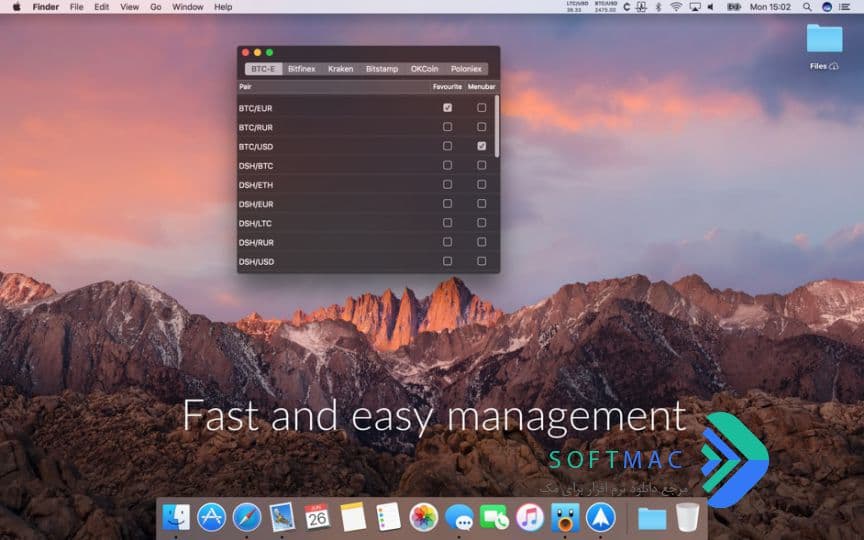This screenshot has width=864, height=540.
Task: Open the Trash in dock
Action: coord(687,517)
